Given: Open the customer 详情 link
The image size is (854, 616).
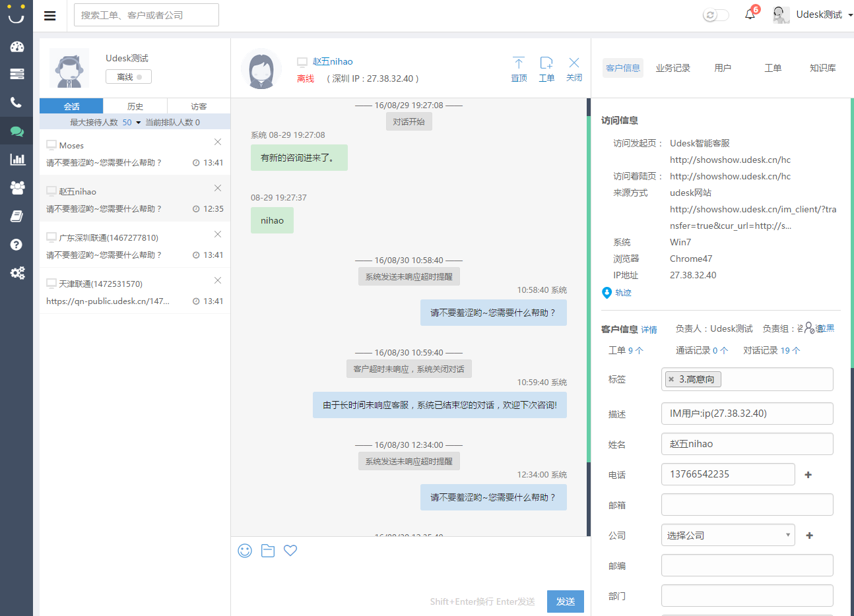Looking at the screenshot, I should tap(649, 329).
